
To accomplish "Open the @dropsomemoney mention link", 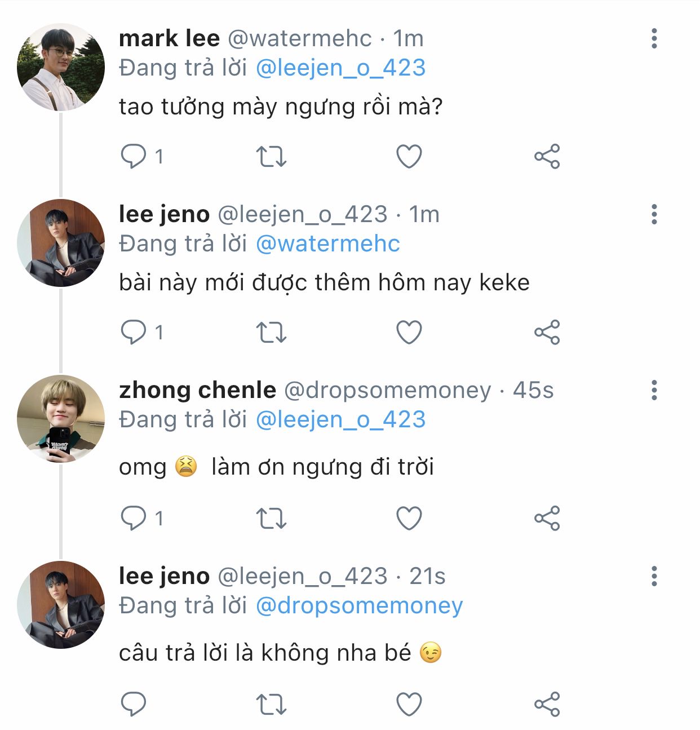I will (359, 605).
